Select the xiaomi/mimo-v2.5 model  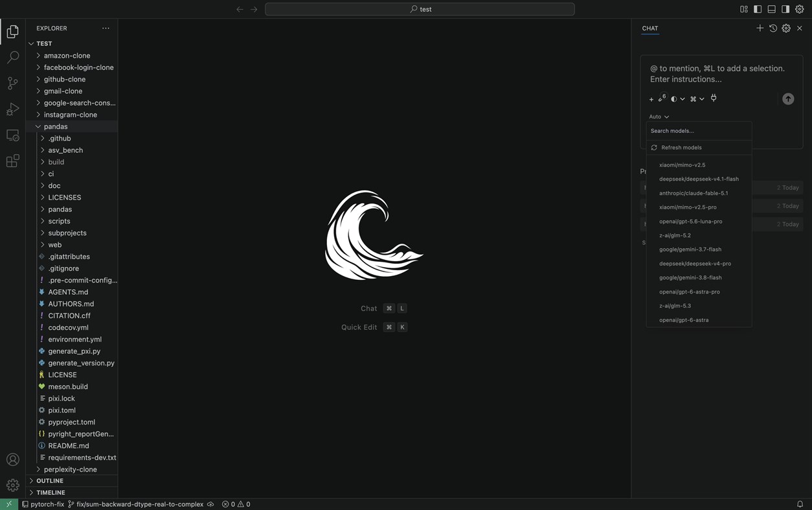coord(699,165)
